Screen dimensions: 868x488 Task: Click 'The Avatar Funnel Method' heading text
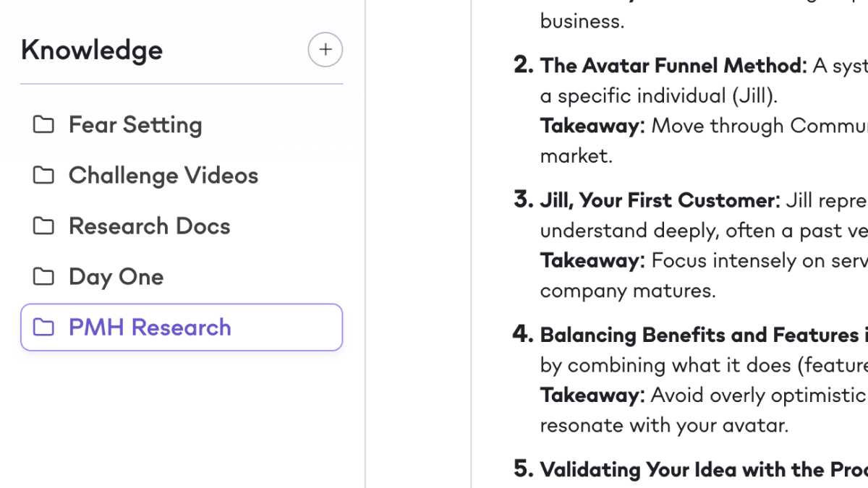(x=673, y=66)
